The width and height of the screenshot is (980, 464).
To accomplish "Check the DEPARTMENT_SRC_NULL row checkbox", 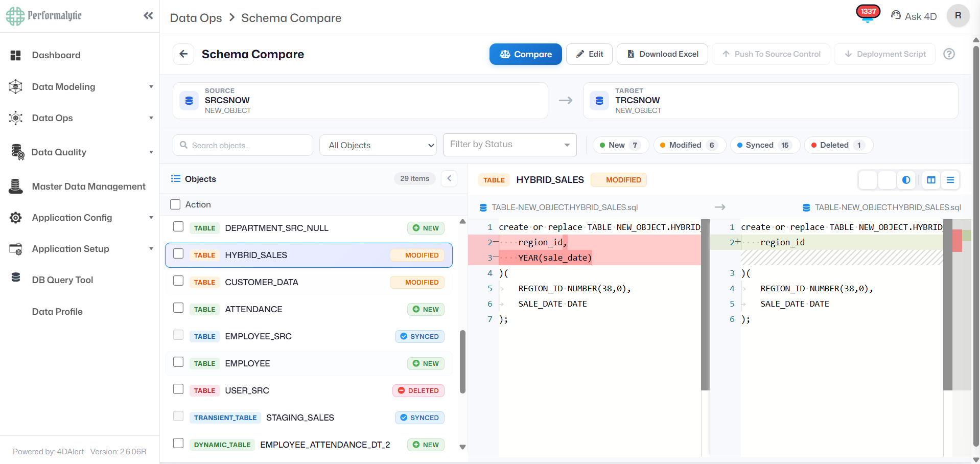I will pyautogui.click(x=178, y=226).
